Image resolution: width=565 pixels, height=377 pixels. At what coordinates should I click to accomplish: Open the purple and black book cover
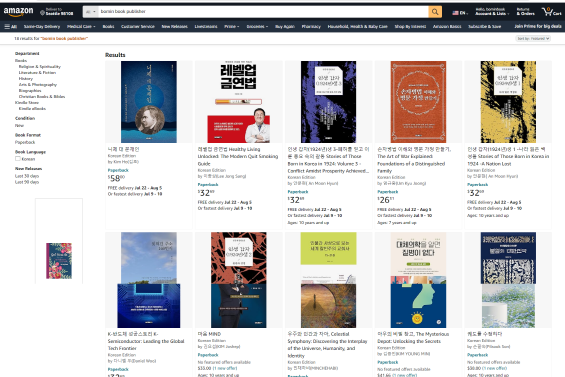[x=329, y=102]
